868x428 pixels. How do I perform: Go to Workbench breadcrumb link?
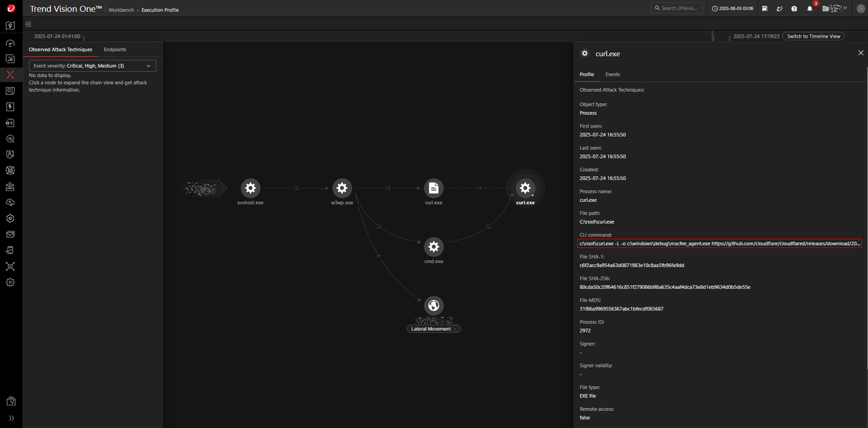click(x=121, y=10)
